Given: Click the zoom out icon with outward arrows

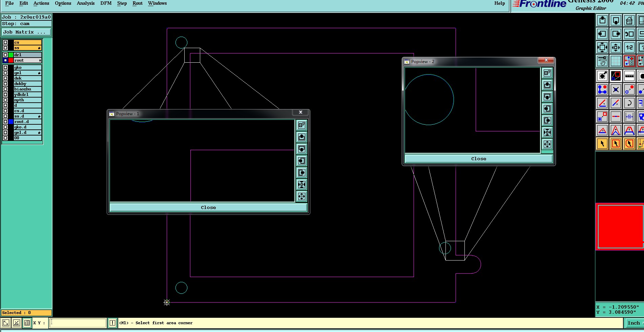Looking at the screenshot, I should tap(616, 47).
